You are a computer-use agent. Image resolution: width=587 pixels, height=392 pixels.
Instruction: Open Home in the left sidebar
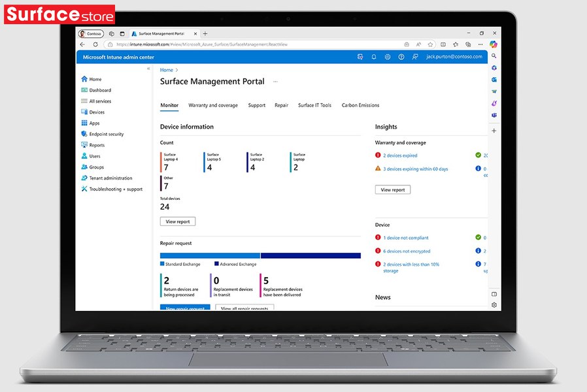click(x=92, y=79)
